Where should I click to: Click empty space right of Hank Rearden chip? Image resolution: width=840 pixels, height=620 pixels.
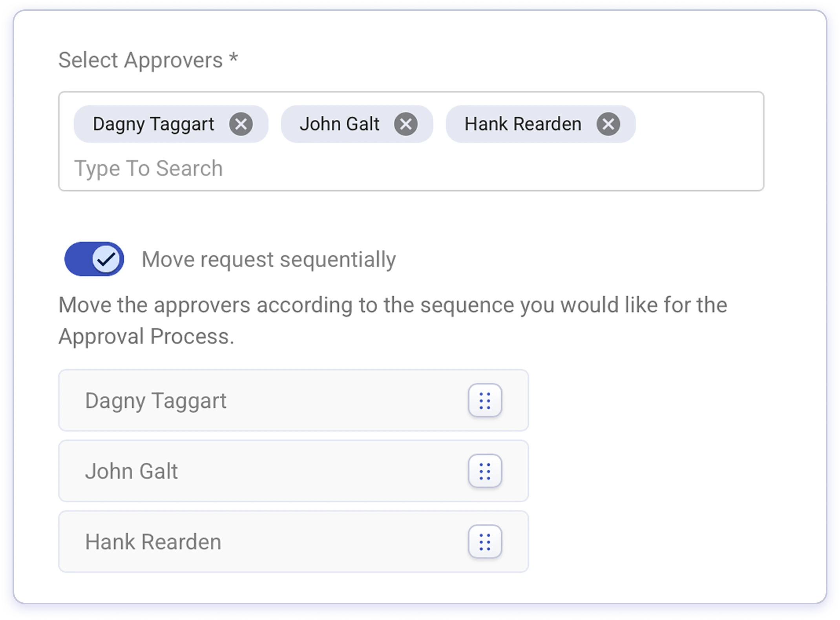(x=699, y=124)
